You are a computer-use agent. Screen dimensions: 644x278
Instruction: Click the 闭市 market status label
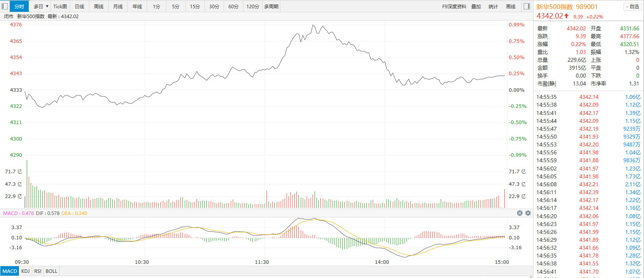[x=9, y=17]
